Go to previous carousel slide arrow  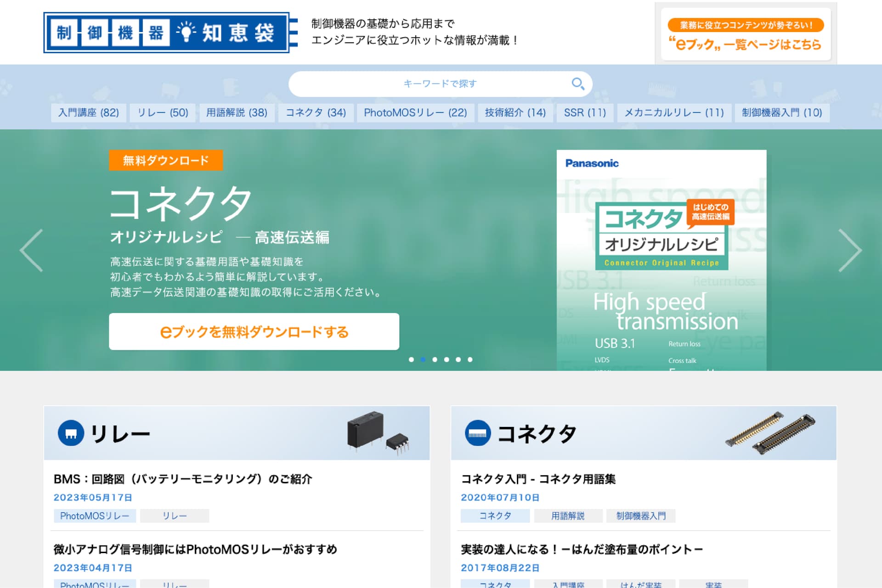[x=31, y=251]
